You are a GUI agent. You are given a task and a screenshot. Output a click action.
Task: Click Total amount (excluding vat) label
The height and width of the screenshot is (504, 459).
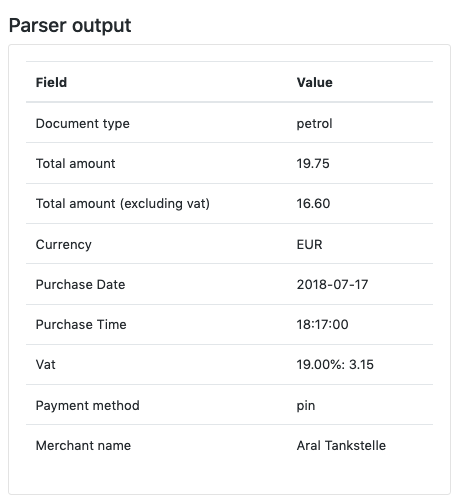pyautogui.click(x=123, y=204)
